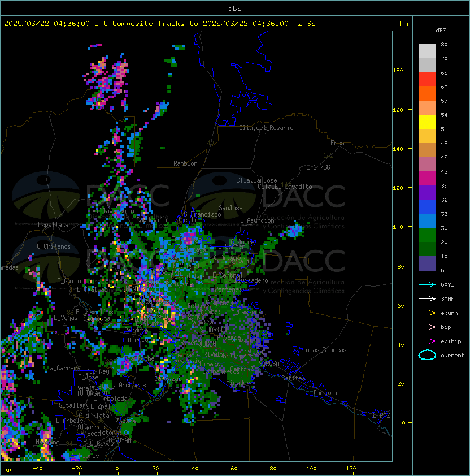The image size is (470, 476).
Task: Click the 'Ramblon' map label
Action: click(185, 163)
